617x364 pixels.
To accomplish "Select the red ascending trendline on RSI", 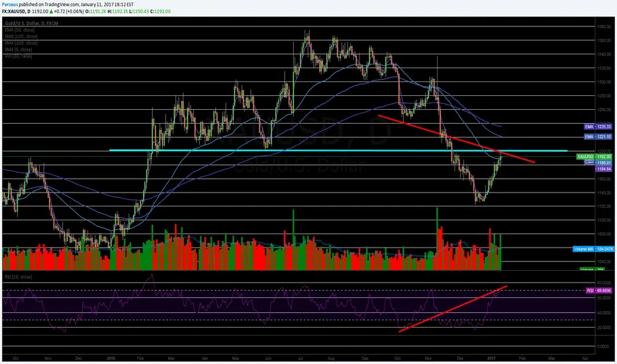I will click(453, 309).
